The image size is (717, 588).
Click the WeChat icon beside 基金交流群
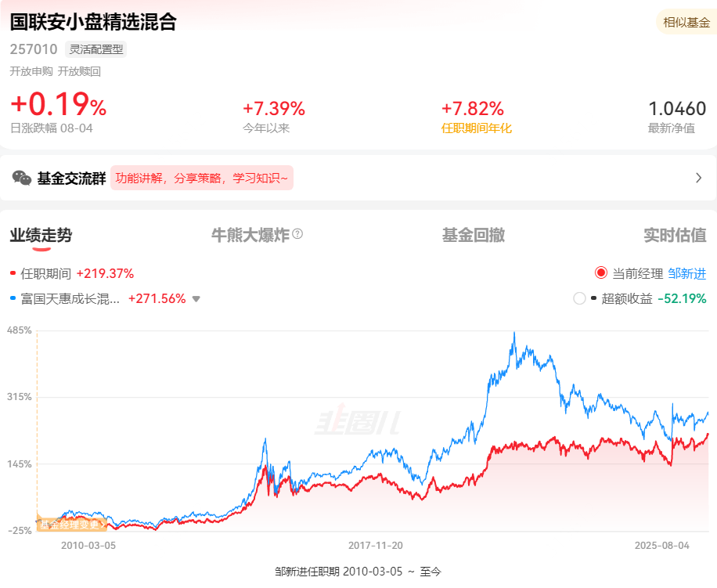click(x=22, y=178)
